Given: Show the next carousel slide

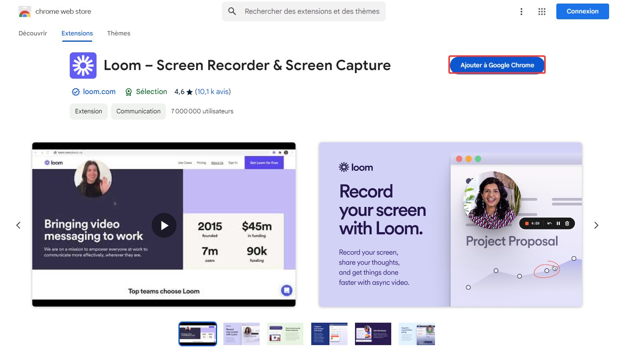Looking at the screenshot, I should click(x=596, y=225).
